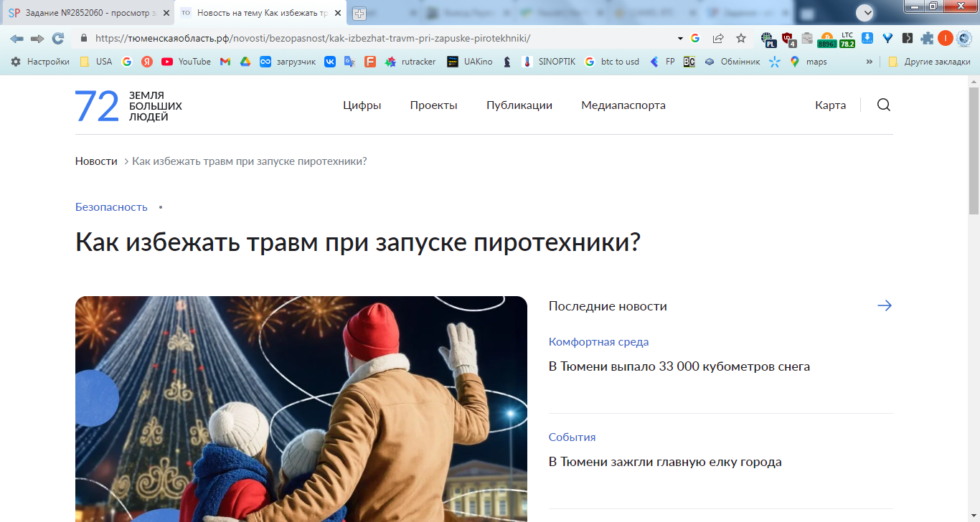Screen dimensions: 980x522
Task: Click the blue funnel extension icon
Action: point(887,39)
